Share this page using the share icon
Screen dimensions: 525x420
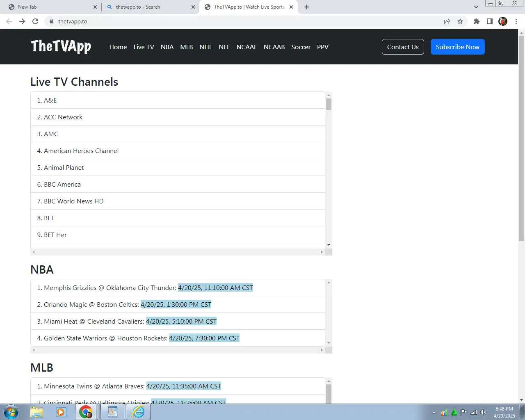pyautogui.click(x=447, y=21)
